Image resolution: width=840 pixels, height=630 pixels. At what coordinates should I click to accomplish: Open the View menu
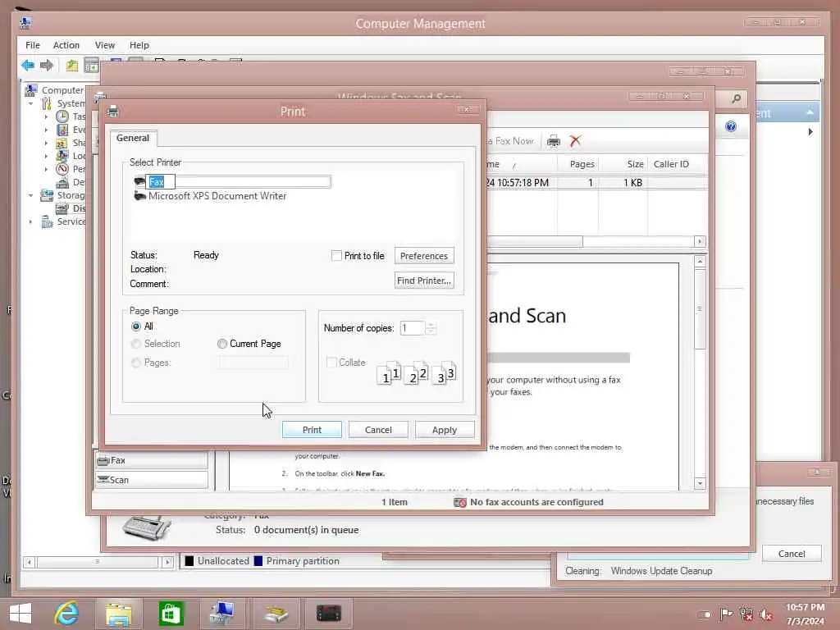(104, 45)
